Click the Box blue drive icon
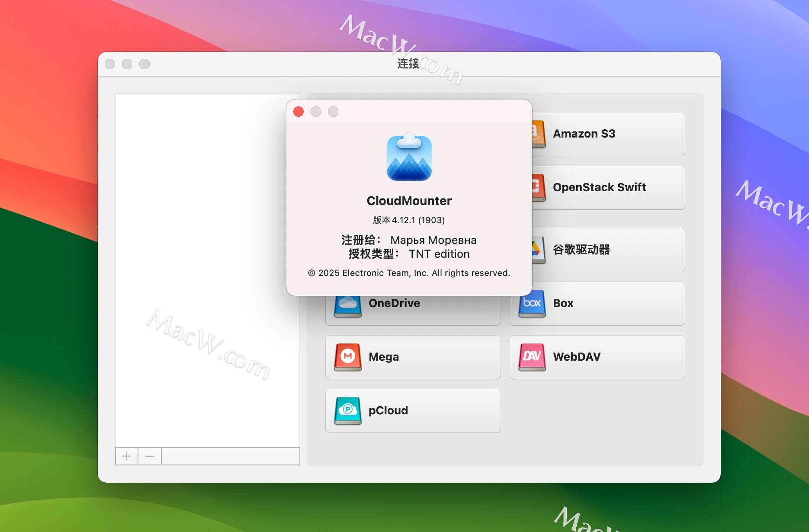 532,304
